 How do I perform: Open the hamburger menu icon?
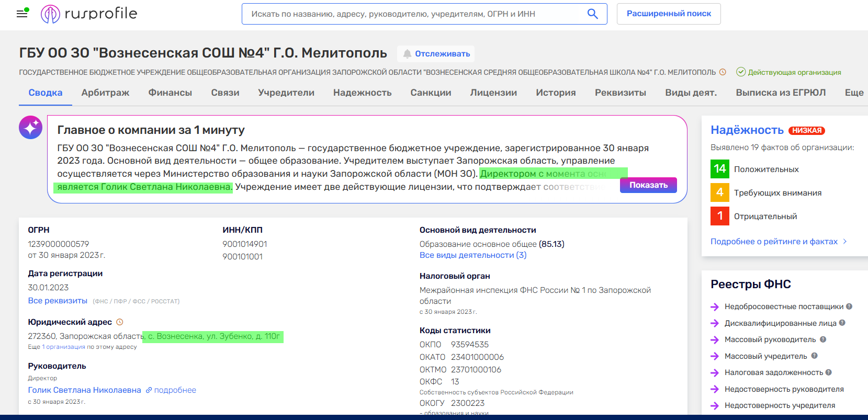(x=22, y=14)
